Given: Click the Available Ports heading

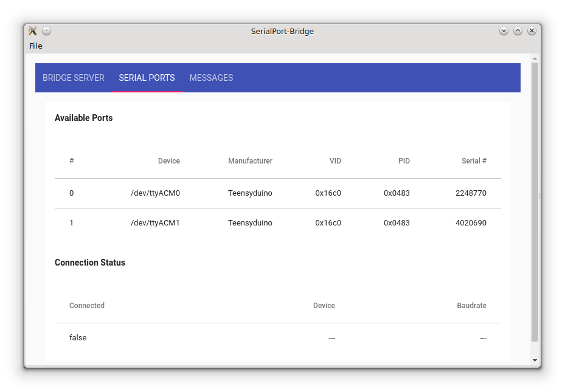Looking at the screenshot, I should click(x=83, y=117).
